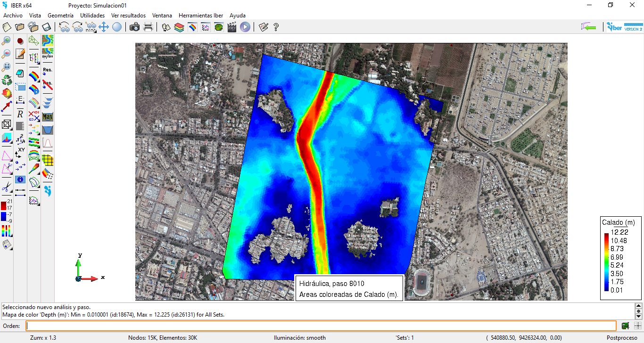Click the red hydrograph curve icon
Image resolution: width=644 pixels, height=343 pixels.
click(47, 143)
